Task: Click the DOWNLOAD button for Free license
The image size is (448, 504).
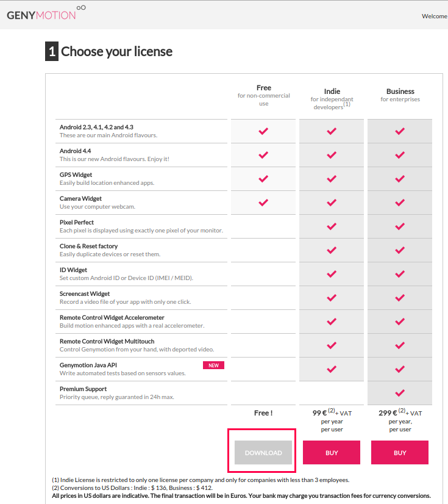Action: point(263,453)
